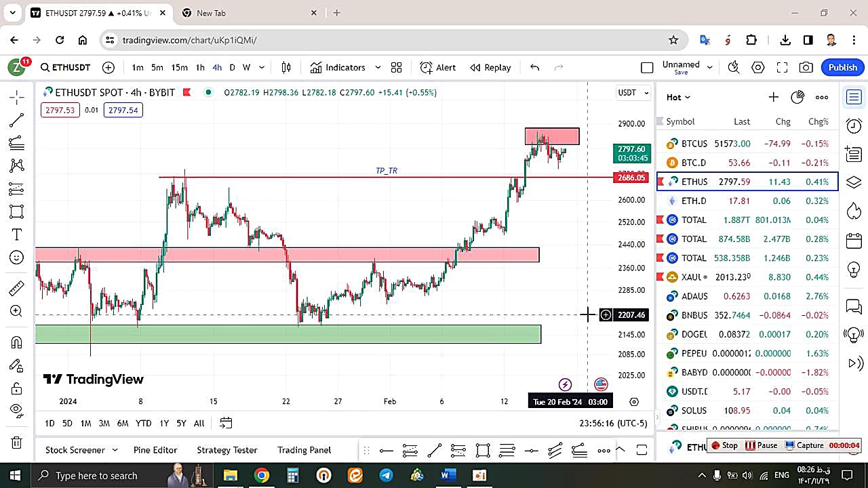Hide all drawings with eye icon
The width and height of the screenshot is (868, 488).
[x=17, y=410]
